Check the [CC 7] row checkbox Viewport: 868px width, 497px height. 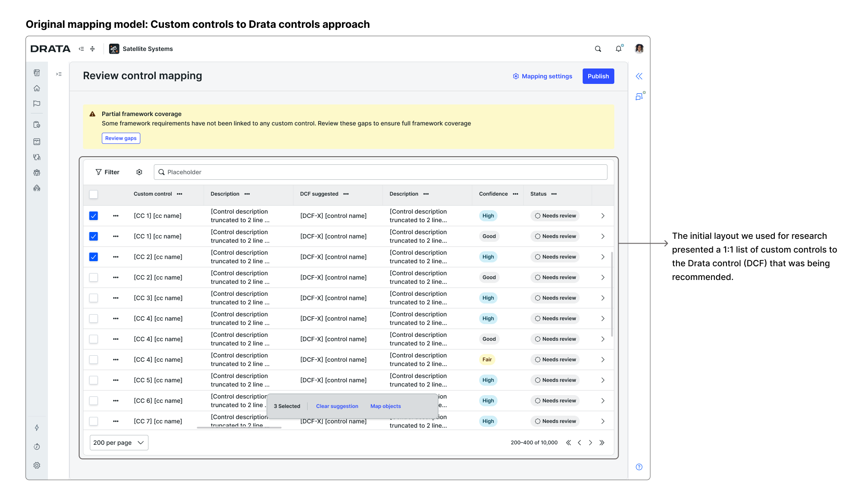click(94, 421)
